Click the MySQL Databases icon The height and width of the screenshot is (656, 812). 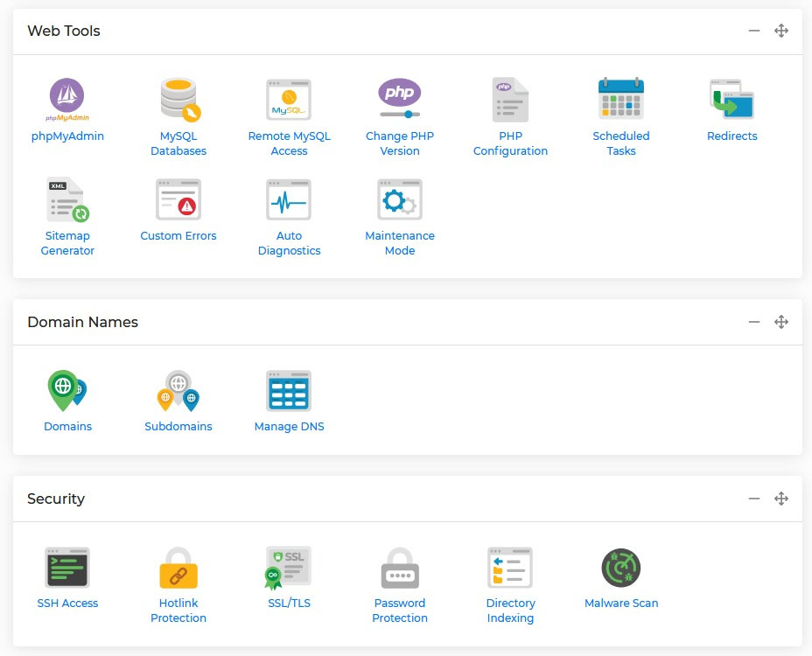178,99
